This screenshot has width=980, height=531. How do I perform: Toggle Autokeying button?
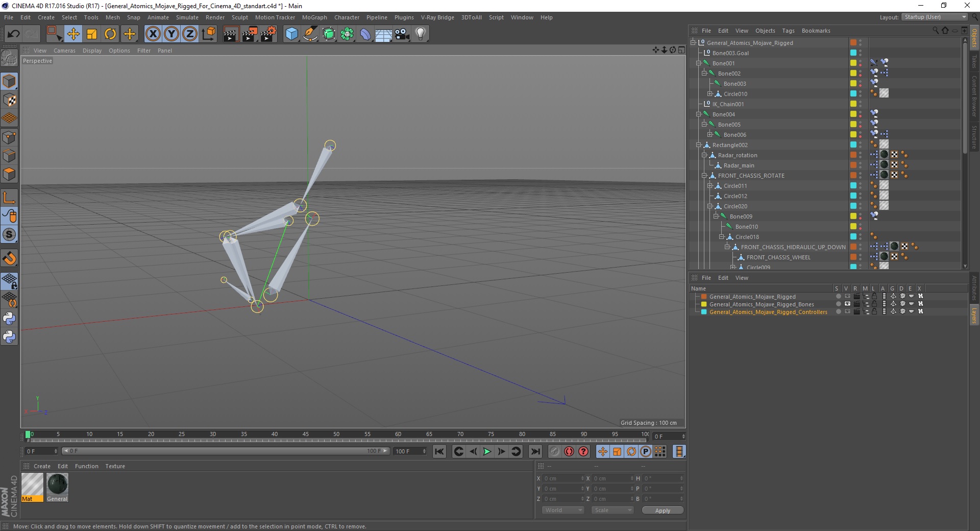point(569,451)
